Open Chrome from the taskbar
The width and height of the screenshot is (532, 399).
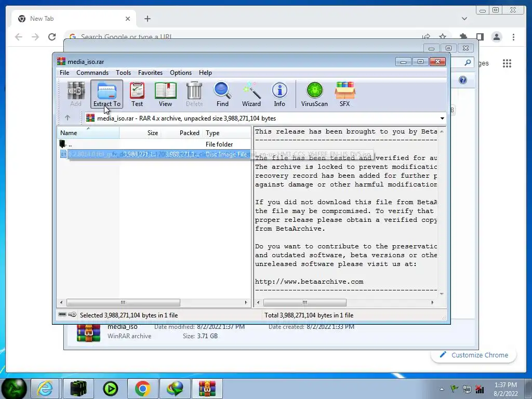[142, 389]
